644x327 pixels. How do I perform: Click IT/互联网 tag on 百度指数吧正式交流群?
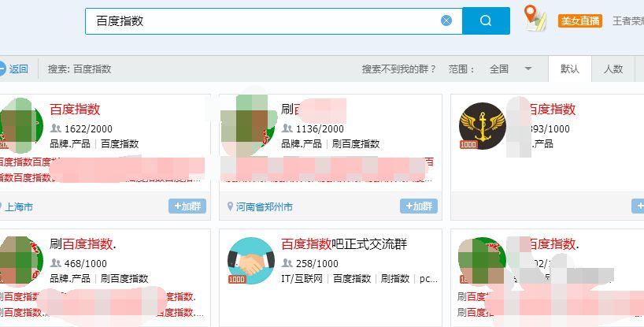302,279
